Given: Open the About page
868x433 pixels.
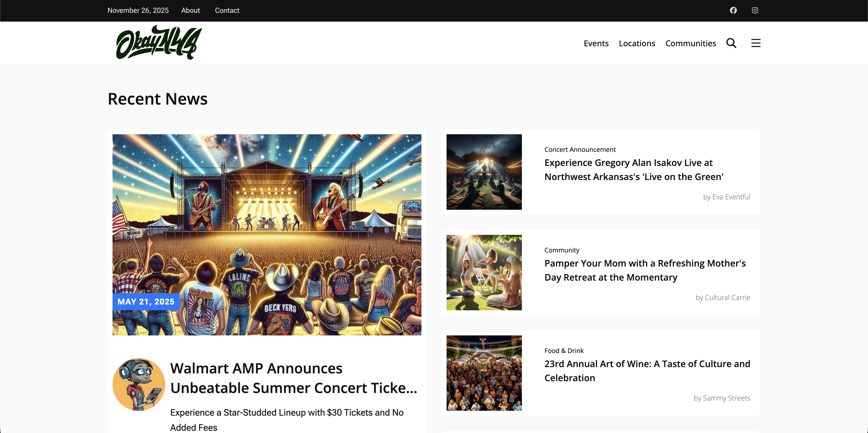Looking at the screenshot, I should (x=190, y=11).
